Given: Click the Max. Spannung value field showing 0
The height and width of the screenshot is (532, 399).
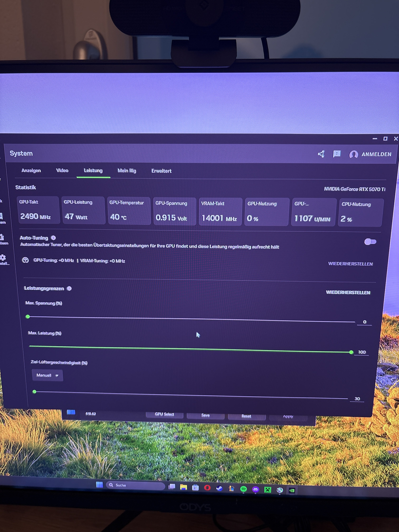Looking at the screenshot, I should click(x=364, y=322).
